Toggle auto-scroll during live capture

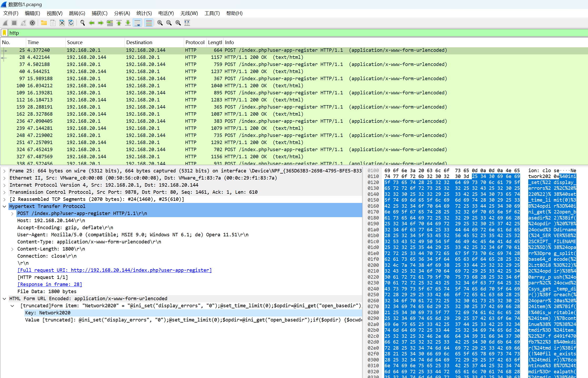[137, 23]
